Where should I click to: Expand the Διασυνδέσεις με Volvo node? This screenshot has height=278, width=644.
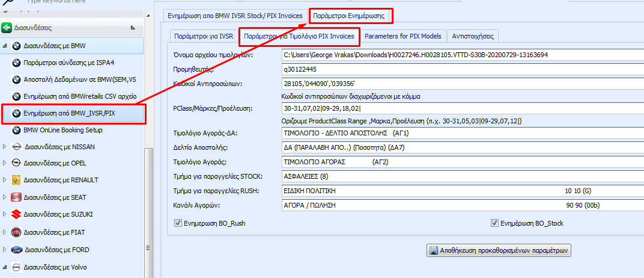[5, 267]
